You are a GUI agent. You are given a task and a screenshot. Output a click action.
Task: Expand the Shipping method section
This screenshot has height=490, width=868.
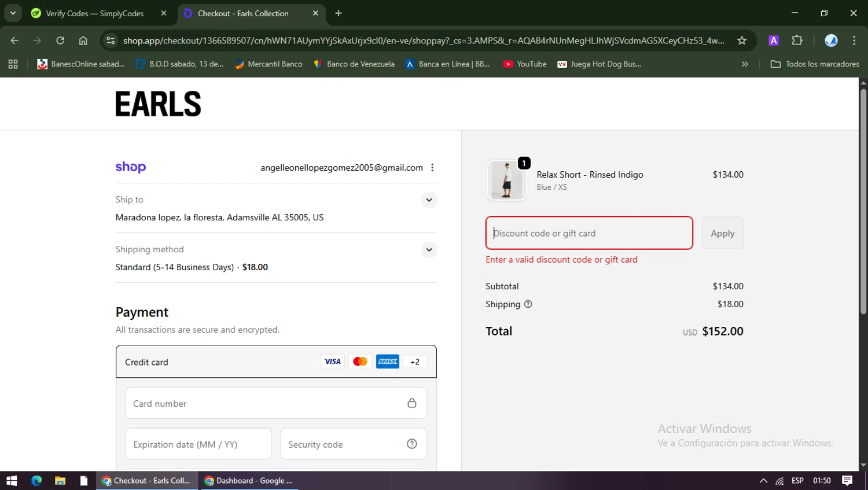pos(429,250)
